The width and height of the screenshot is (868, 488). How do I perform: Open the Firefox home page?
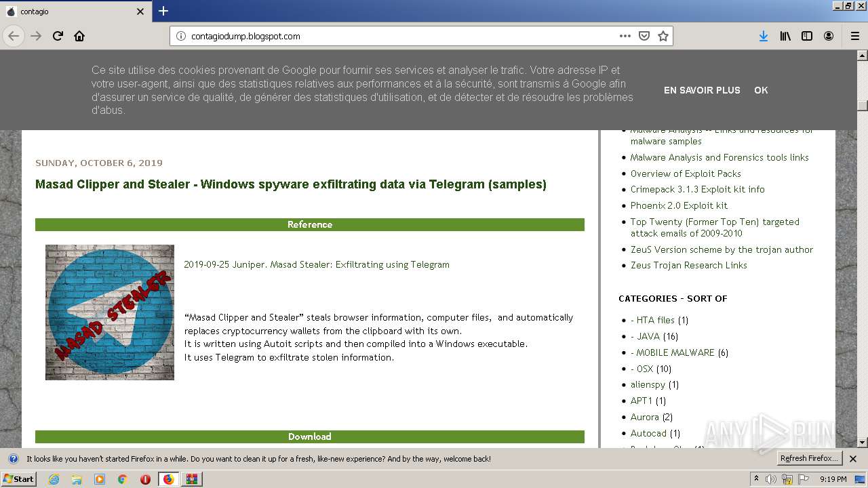coord(79,36)
